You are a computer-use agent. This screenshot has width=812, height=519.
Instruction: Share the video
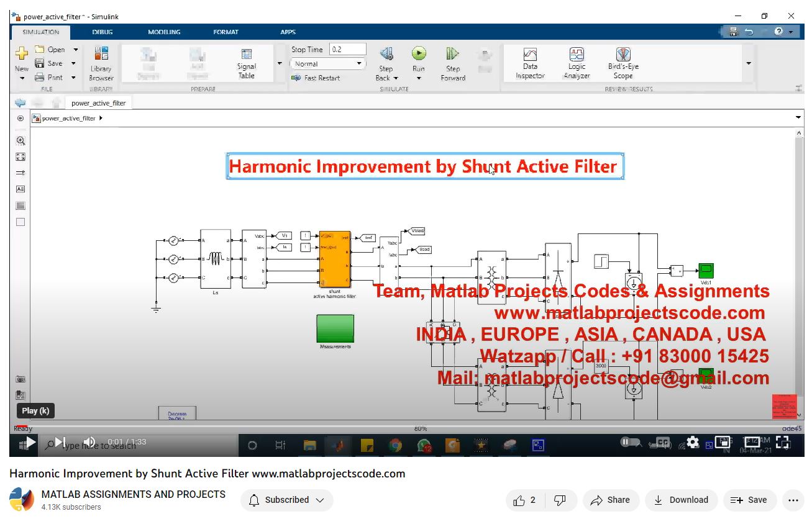click(611, 500)
